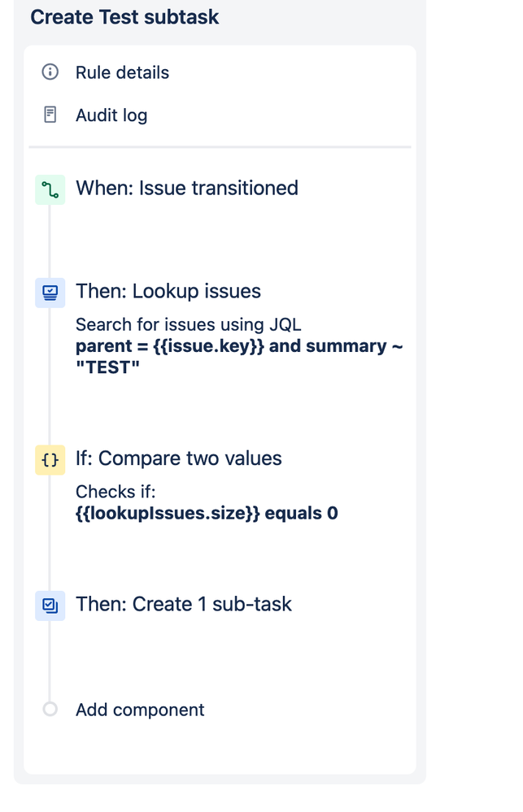This screenshot has width=523, height=812.
Task: Click the Add component label
Action: pos(140,710)
